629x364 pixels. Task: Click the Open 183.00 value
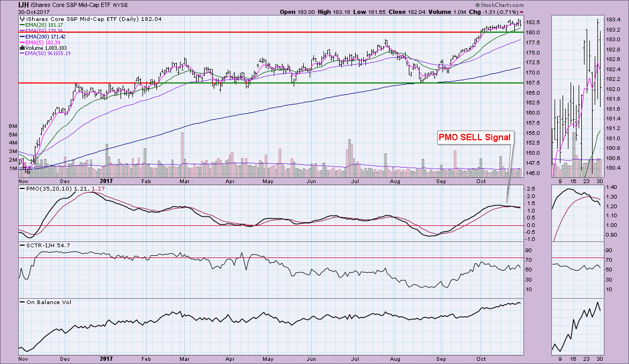point(297,12)
